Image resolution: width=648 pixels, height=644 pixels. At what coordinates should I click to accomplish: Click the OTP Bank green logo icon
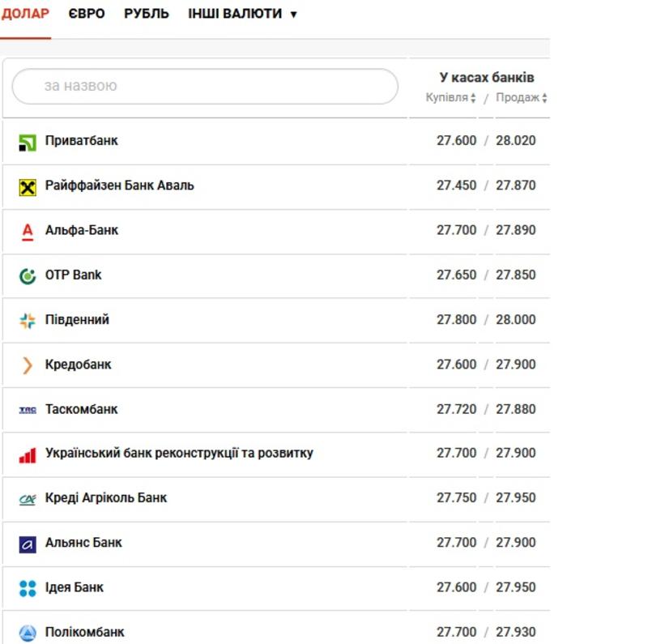click(28, 276)
